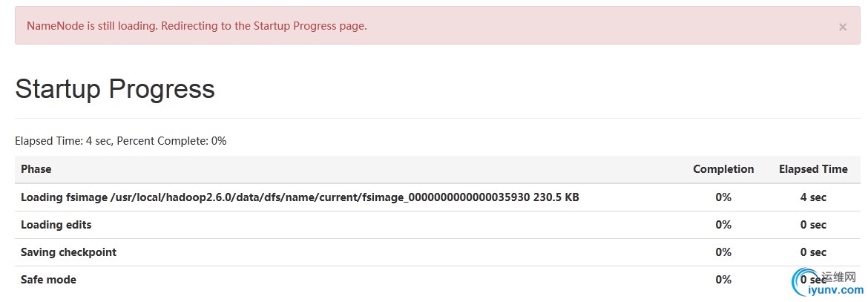Image resolution: width=868 pixels, height=302 pixels.
Task: Click Loading fsimage completion percentage
Action: 723,197
